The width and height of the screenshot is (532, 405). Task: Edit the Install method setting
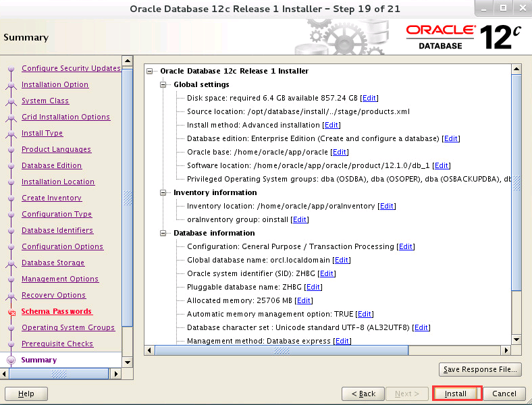click(x=331, y=125)
